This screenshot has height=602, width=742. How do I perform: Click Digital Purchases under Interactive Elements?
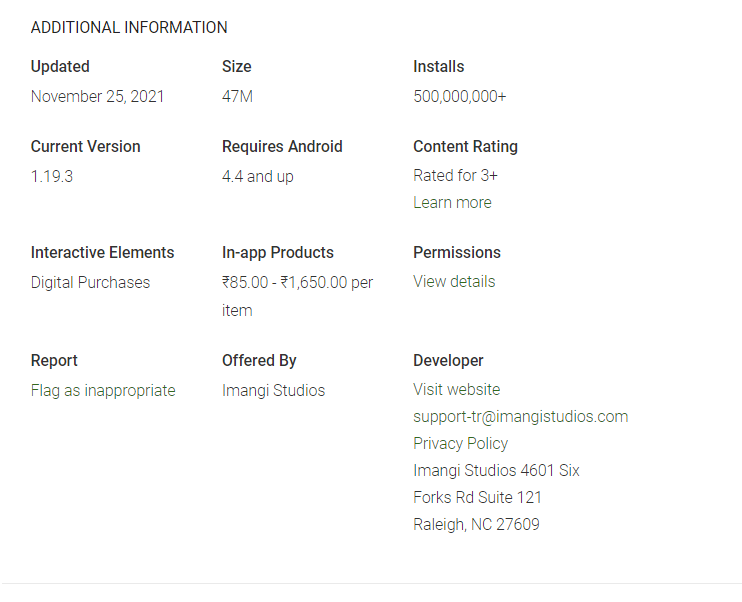[x=90, y=283]
